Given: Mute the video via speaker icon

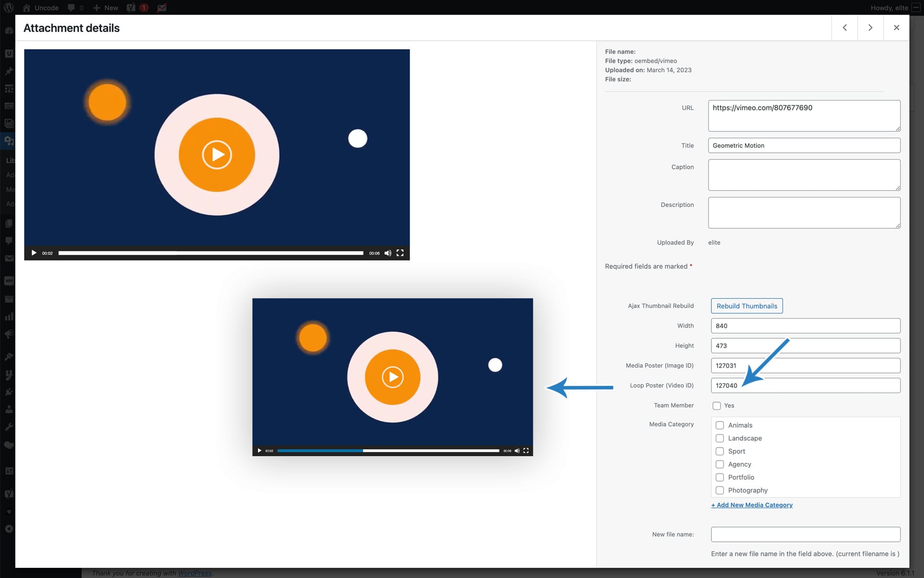Looking at the screenshot, I should point(388,253).
